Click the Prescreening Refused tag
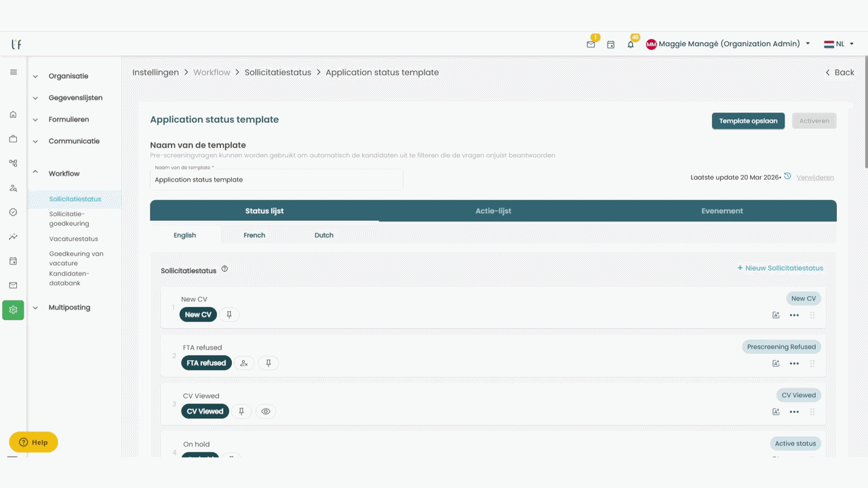868x488 pixels. 781,347
